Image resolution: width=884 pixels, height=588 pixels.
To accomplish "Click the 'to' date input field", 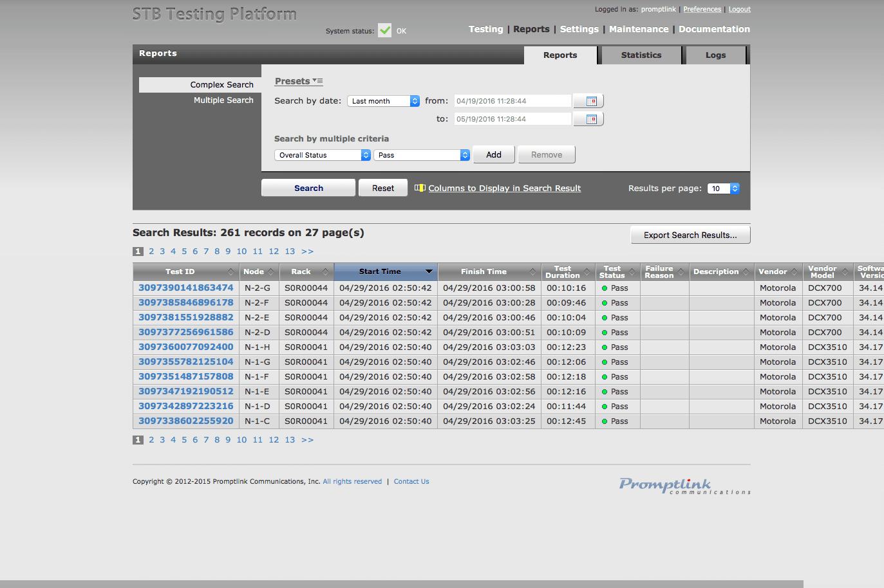I will pos(513,119).
